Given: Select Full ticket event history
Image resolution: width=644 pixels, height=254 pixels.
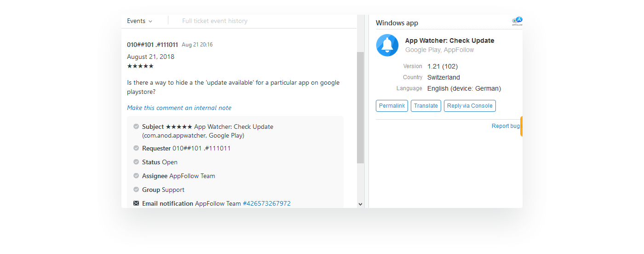Looking at the screenshot, I should tap(214, 21).
